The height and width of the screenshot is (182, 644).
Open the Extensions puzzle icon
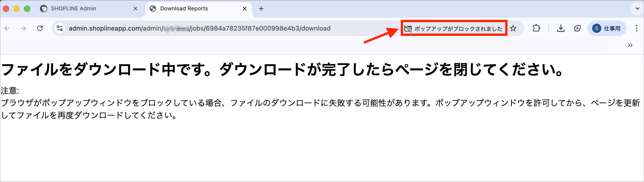point(536,28)
